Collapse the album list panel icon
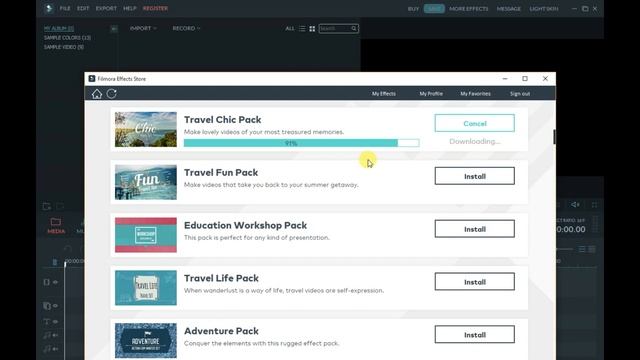This screenshot has width=640, height=360. [114, 29]
